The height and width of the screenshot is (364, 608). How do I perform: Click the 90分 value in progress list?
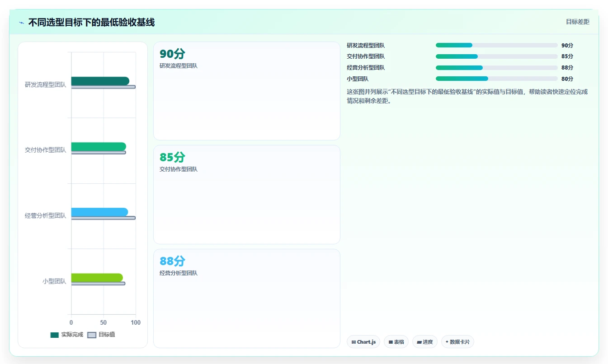(567, 45)
